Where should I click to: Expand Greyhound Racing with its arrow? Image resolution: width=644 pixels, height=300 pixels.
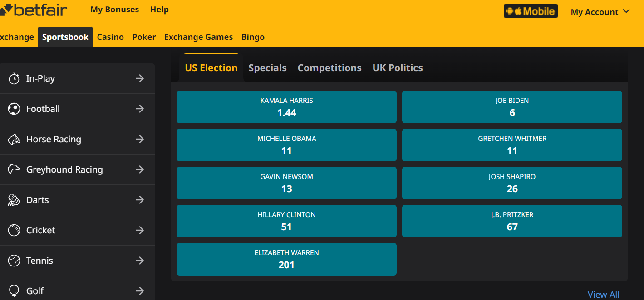[x=140, y=169]
